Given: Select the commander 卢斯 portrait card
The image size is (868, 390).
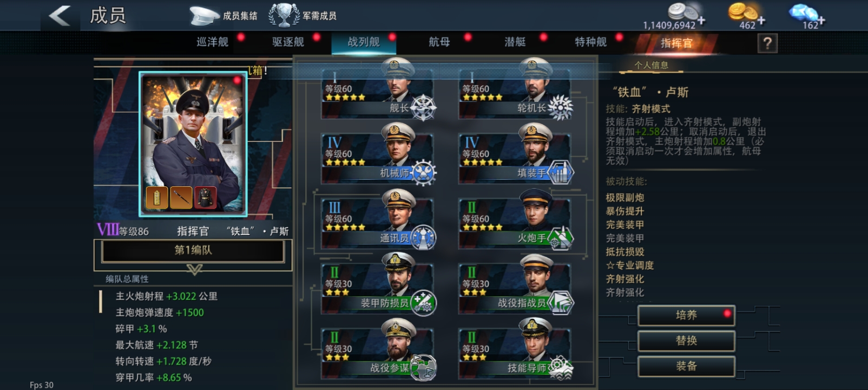Looking at the screenshot, I should tap(193, 144).
